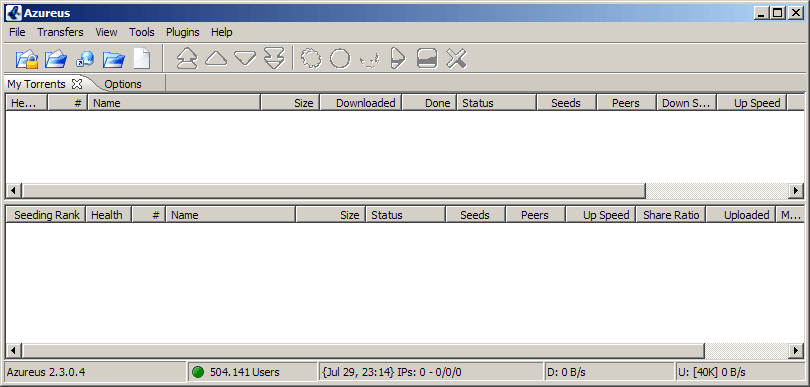Sort downloads by Done column

coord(429,103)
